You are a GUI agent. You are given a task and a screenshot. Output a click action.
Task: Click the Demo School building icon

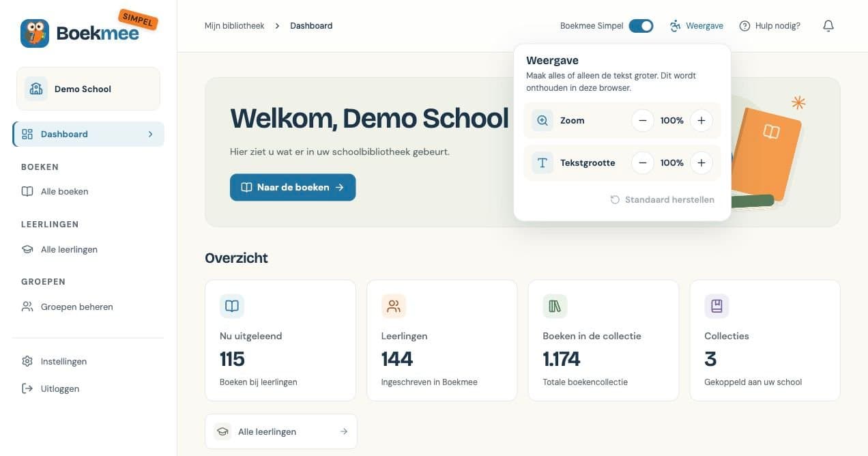click(x=36, y=89)
